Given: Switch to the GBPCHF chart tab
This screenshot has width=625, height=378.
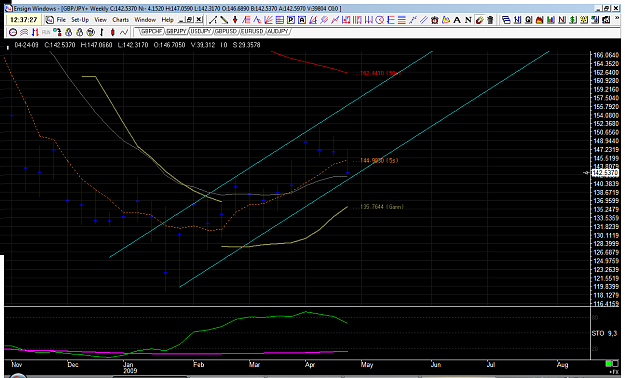Looking at the screenshot, I should pyautogui.click(x=151, y=31).
